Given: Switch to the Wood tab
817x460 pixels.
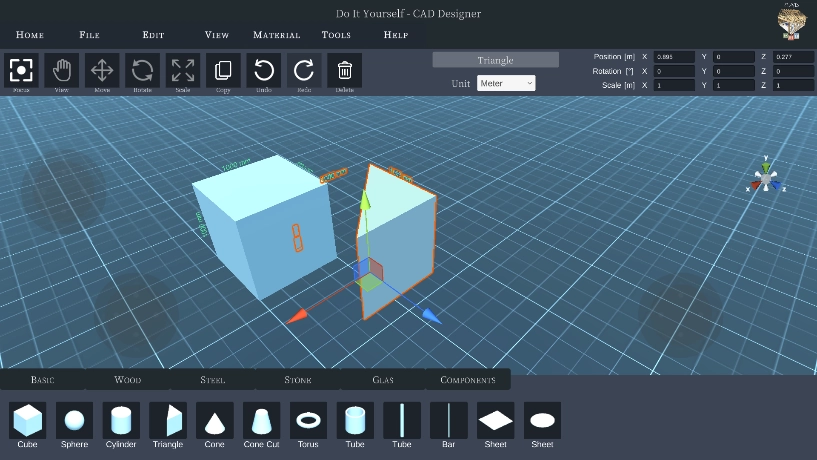Looking at the screenshot, I should (x=128, y=380).
